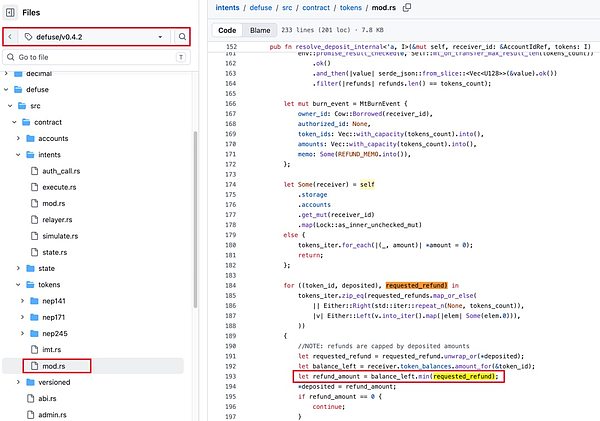600x421 pixels.
Task: Click the state folder icon
Action: pos(30,268)
